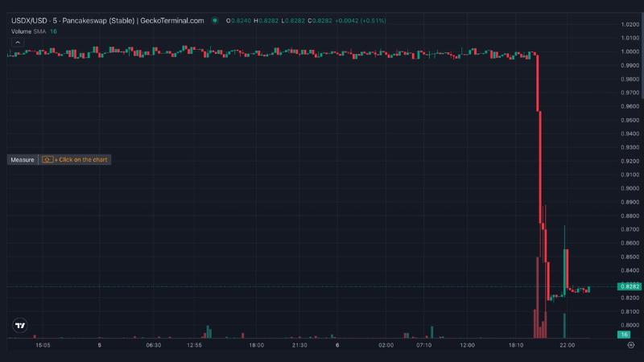The width and height of the screenshot is (644, 362).
Task: Click price scale value 0.9000
Action: click(x=630, y=188)
